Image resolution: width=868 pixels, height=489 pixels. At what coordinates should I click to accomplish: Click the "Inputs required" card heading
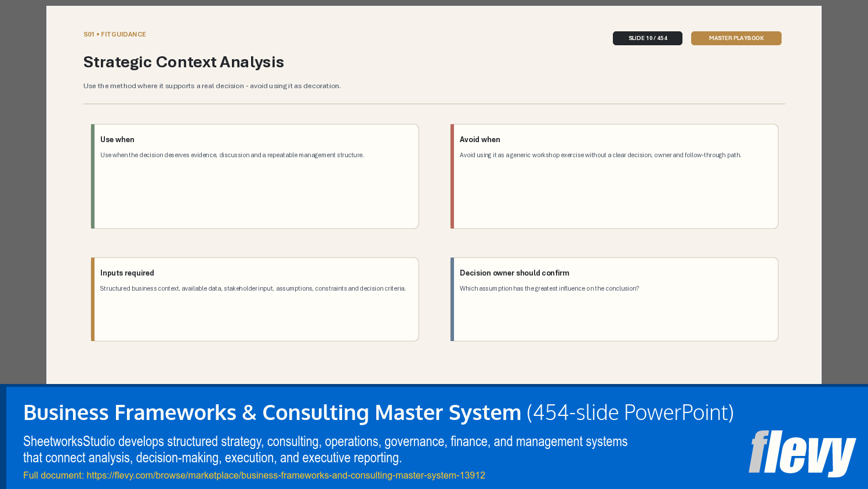[127, 273]
